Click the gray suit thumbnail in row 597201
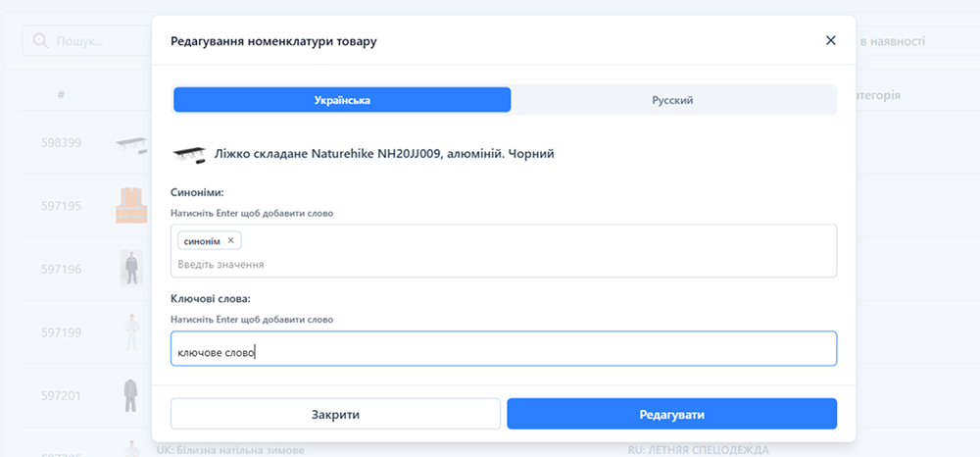Screen dimensions: 980x457 (129, 395)
